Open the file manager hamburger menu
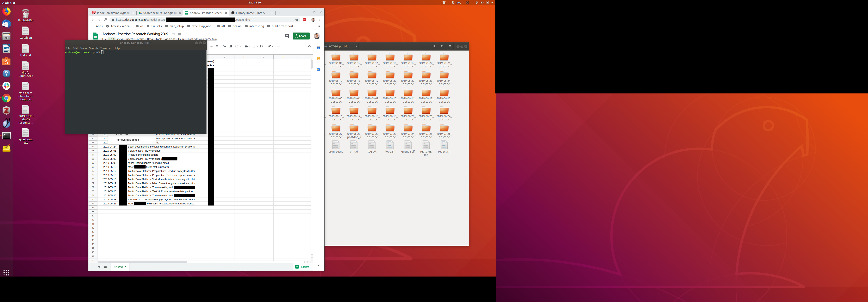 click(450, 46)
